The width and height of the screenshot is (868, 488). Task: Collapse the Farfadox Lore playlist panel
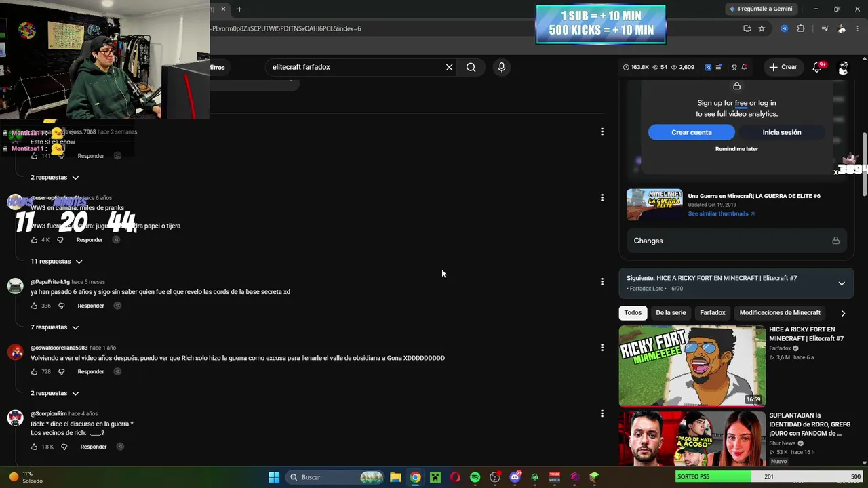[842, 283]
